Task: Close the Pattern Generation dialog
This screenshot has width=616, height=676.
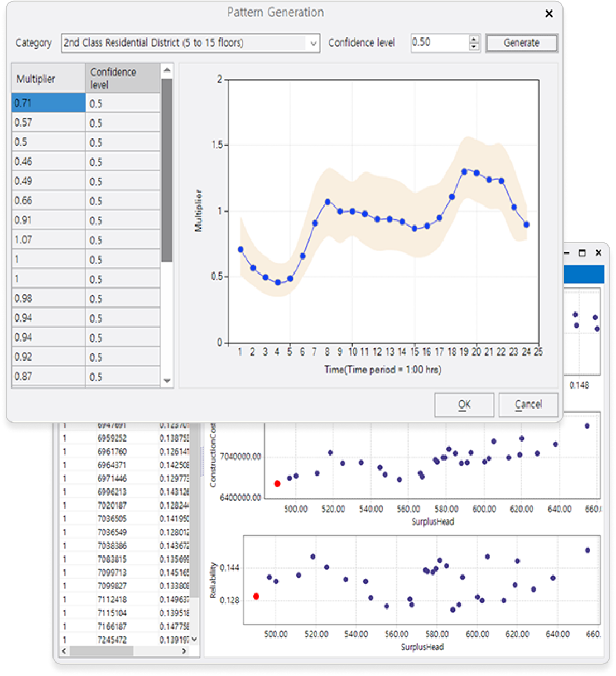Action: pyautogui.click(x=549, y=14)
